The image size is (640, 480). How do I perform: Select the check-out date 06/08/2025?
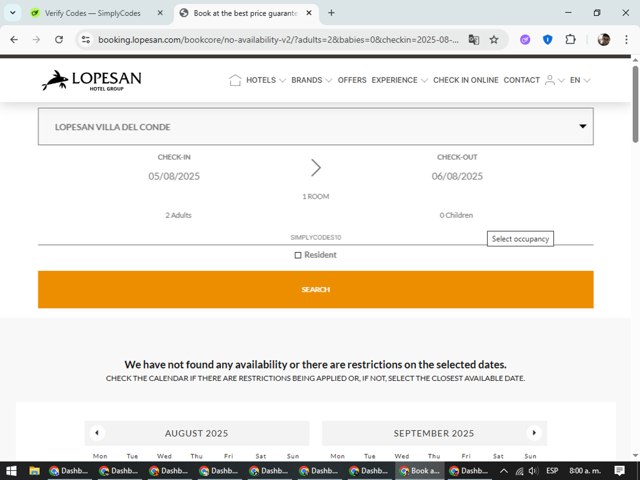[457, 176]
